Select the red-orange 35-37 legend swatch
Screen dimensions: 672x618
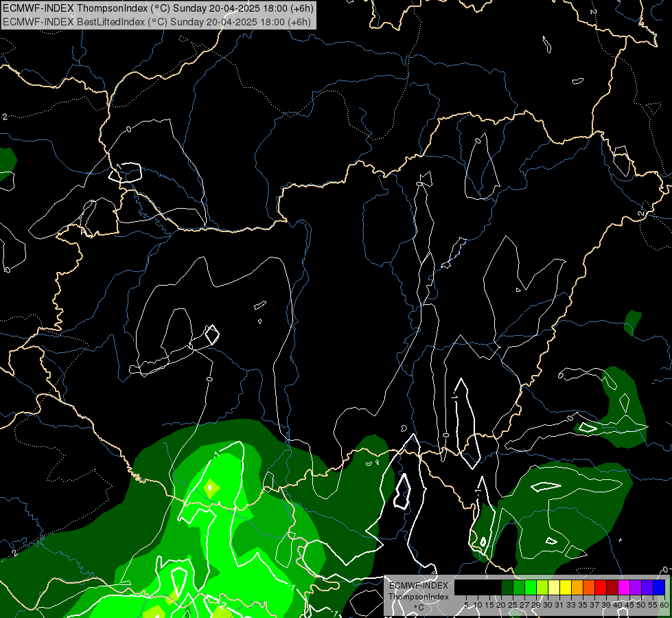click(589, 587)
